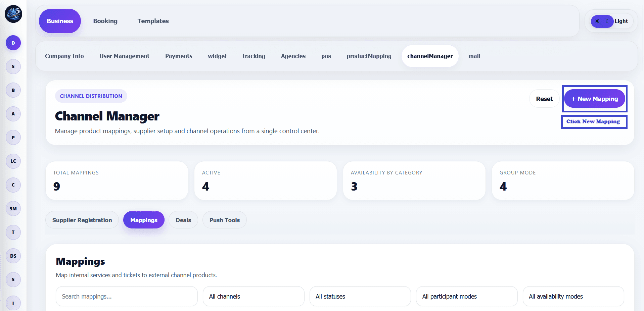This screenshot has width=644, height=311.
Task: Open the Payments tab
Action: pos(179,56)
